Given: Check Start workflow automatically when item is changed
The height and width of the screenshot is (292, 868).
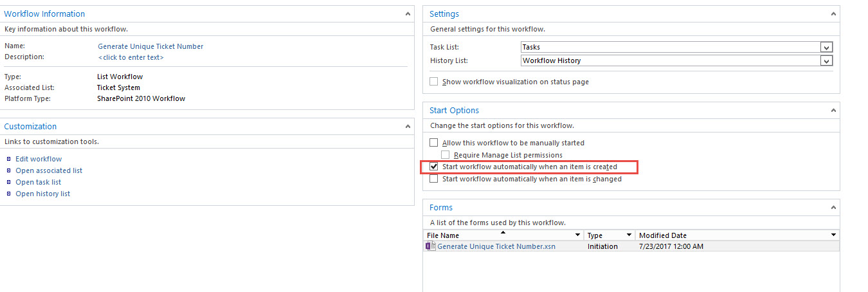Looking at the screenshot, I should 434,179.
